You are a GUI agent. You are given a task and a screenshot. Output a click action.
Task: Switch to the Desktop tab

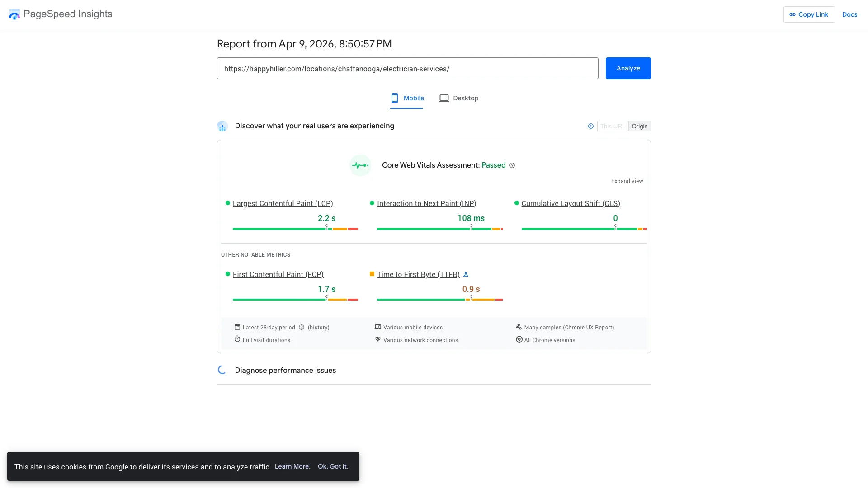click(458, 98)
